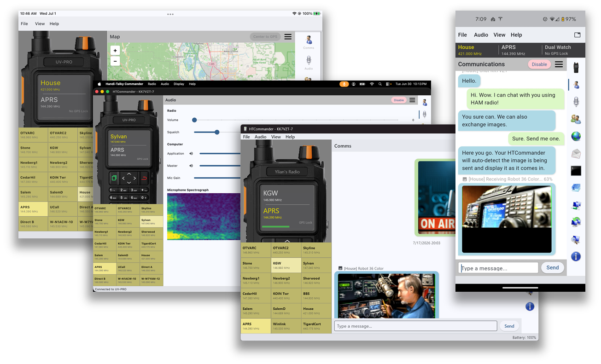Screen dimensions: 601x364
Task: Open the Wi-Fi icon in macOS menu bar
Action: [372, 84]
